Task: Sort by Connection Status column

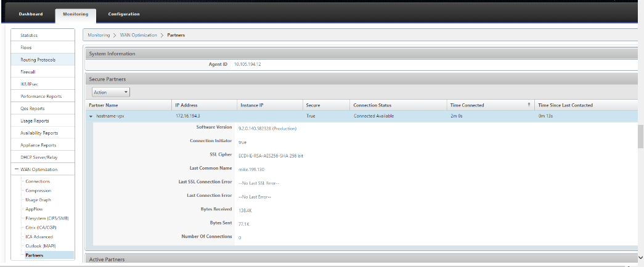Action: click(x=398, y=105)
